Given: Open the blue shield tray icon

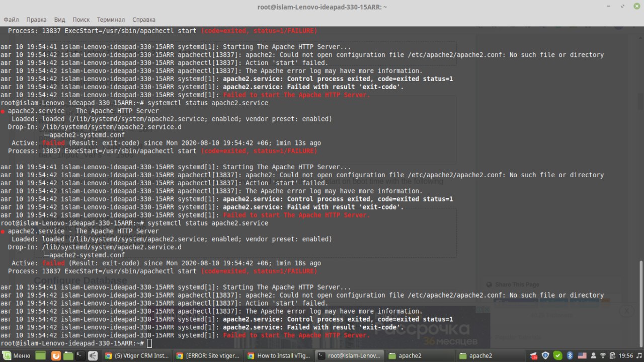Looking at the screenshot, I should [x=545, y=356].
